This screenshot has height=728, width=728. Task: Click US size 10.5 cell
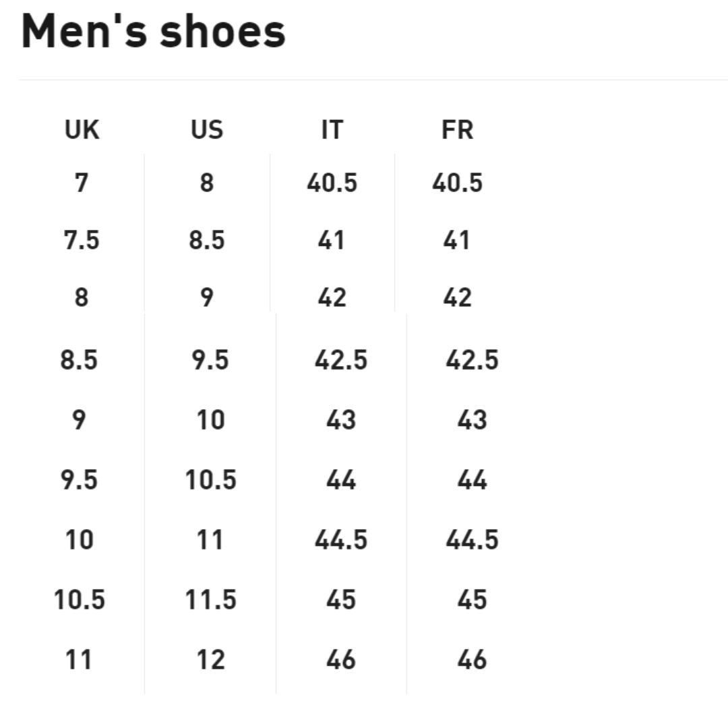click(211, 480)
